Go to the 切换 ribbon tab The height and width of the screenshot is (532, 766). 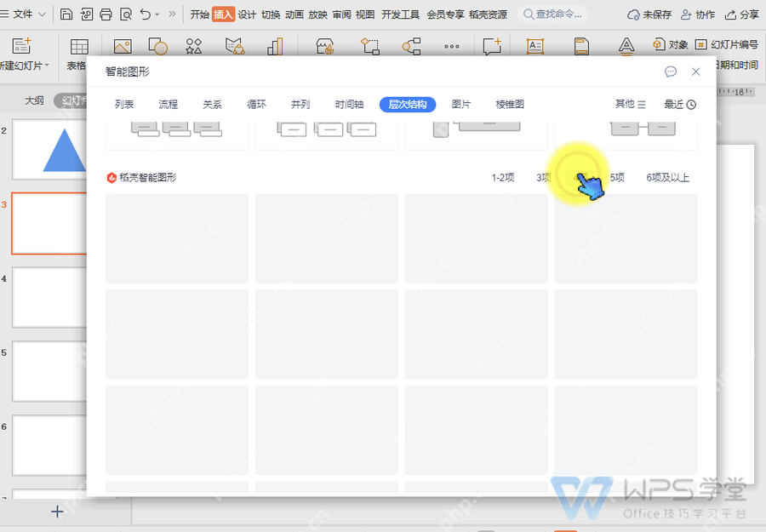pos(271,14)
